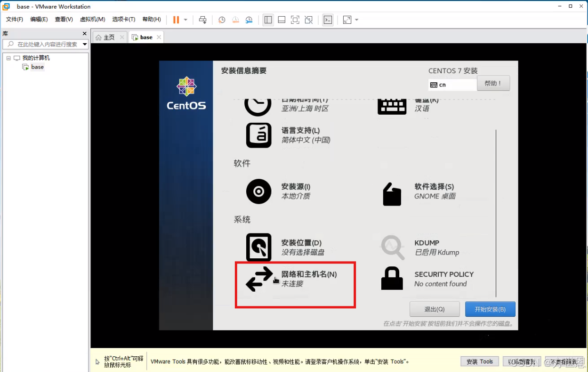Open 语言支持(L) language icon

[259, 135]
